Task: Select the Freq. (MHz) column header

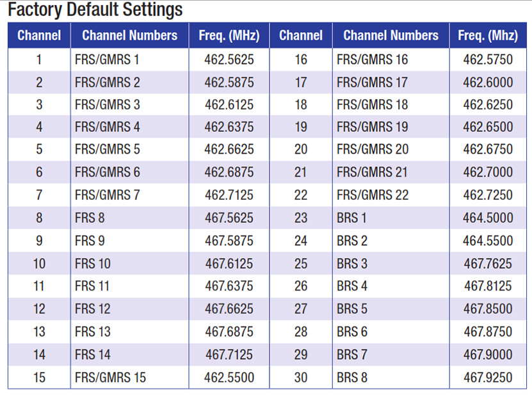Action: pyautogui.click(x=229, y=36)
